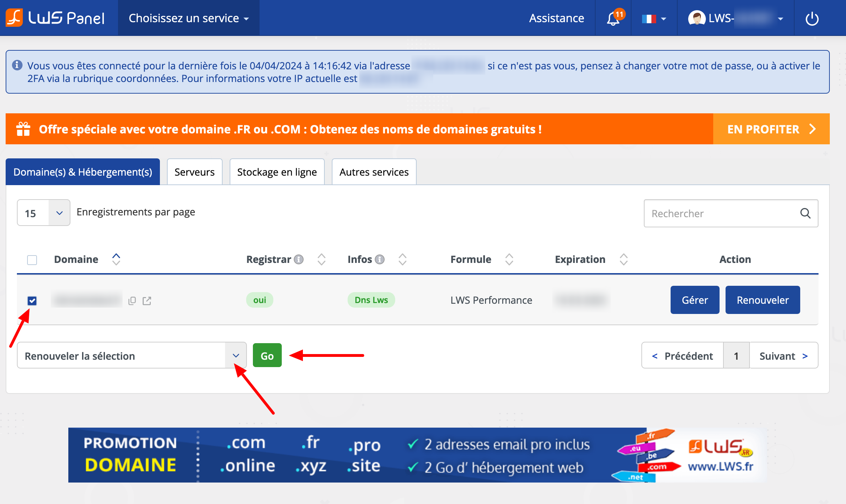The height and width of the screenshot is (504, 846).
Task: Click the French flag language icon
Action: 648,19
